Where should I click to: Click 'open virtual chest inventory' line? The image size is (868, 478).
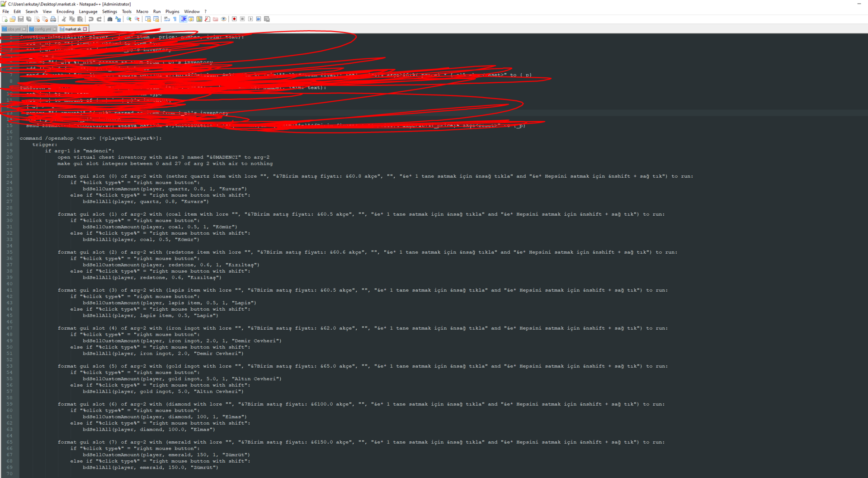pyautogui.click(x=163, y=157)
